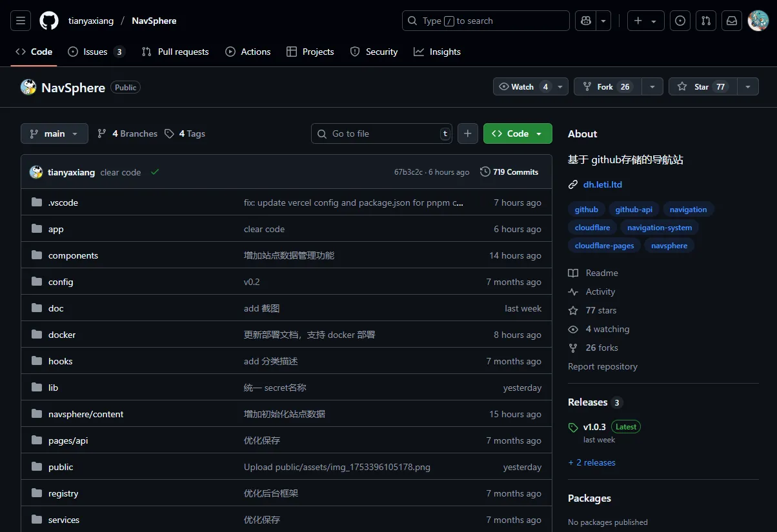The height and width of the screenshot is (532, 777).
Task: Click the release tag icon beside v1.0.3
Action: 573,428
